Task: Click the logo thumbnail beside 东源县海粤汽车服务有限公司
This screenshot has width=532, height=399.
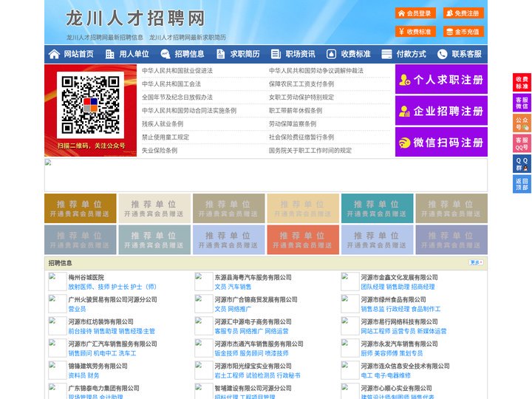Action: click(204, 282)
